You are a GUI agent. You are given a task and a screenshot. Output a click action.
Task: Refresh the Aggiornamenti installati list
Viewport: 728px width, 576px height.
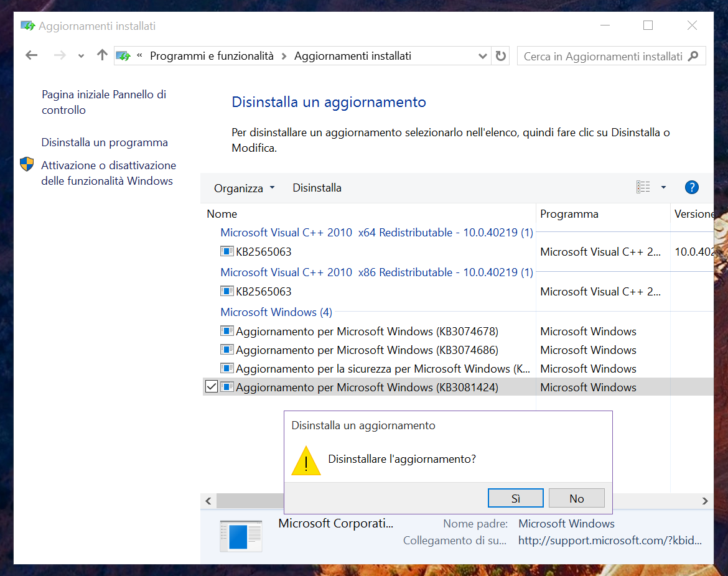coord(500,56)
